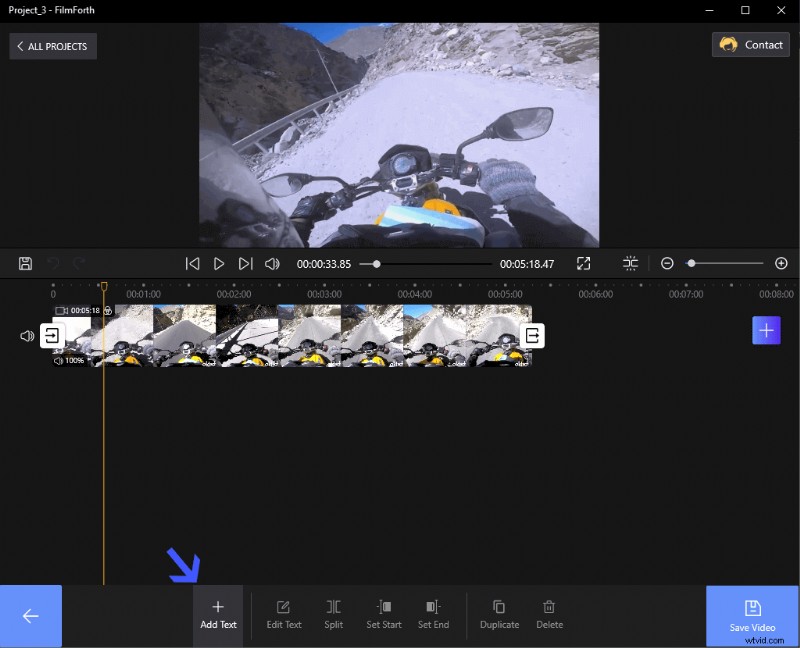The height and width of the screenshot is (648, 800).
Task: Open the Contact support button
Action: 750,44
